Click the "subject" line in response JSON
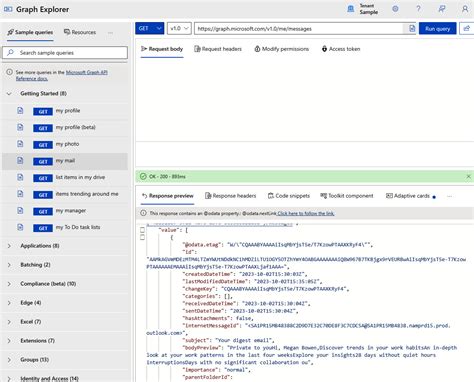474x382 pixels. [228, 340]
